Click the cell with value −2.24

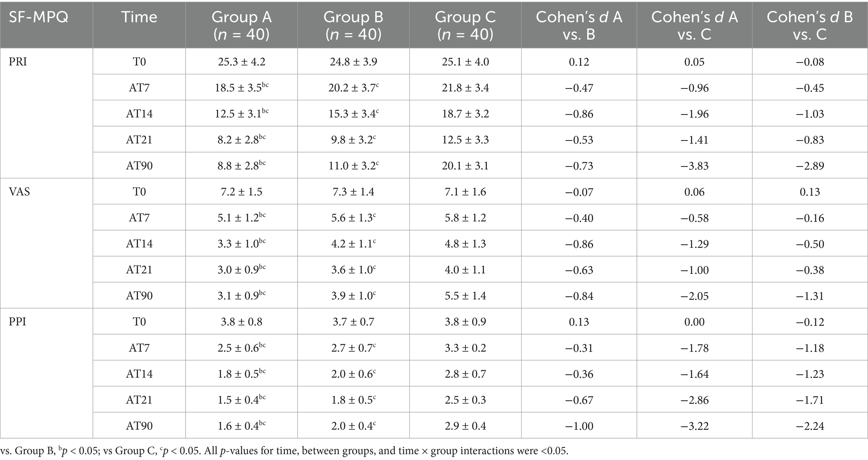click(810, 426)
